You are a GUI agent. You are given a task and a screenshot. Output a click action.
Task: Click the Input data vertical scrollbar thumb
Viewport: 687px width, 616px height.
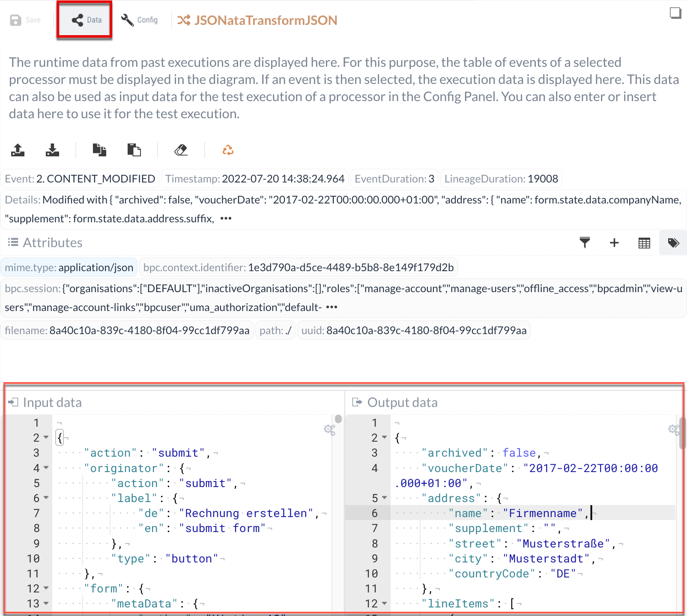pyautogui.click(x=338, y=419)
